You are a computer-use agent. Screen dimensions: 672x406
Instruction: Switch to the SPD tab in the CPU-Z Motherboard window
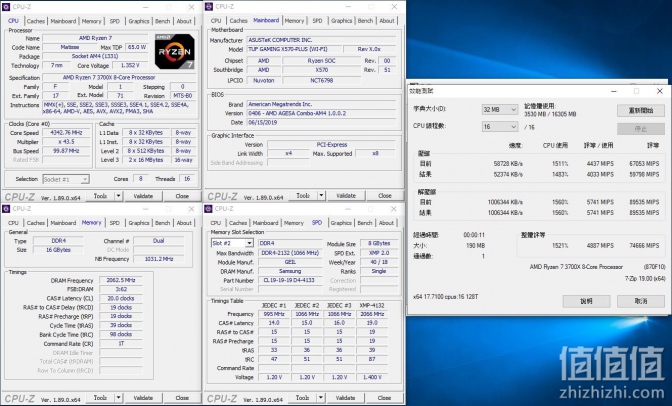pos(317,21)
